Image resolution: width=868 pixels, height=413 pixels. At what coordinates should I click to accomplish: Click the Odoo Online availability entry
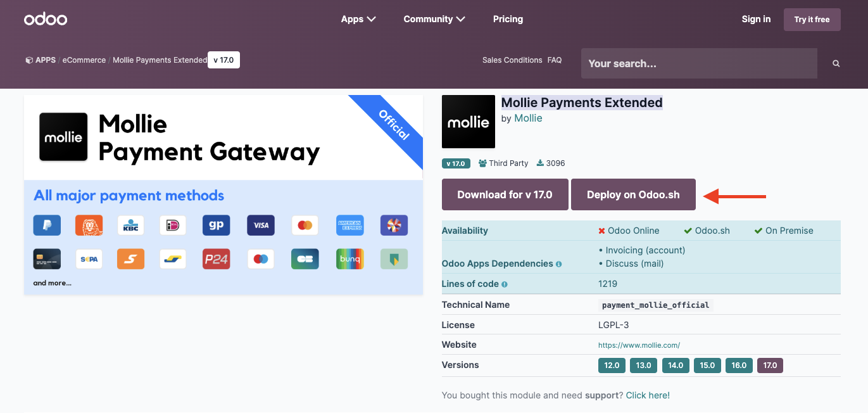[x=629, y=231]
